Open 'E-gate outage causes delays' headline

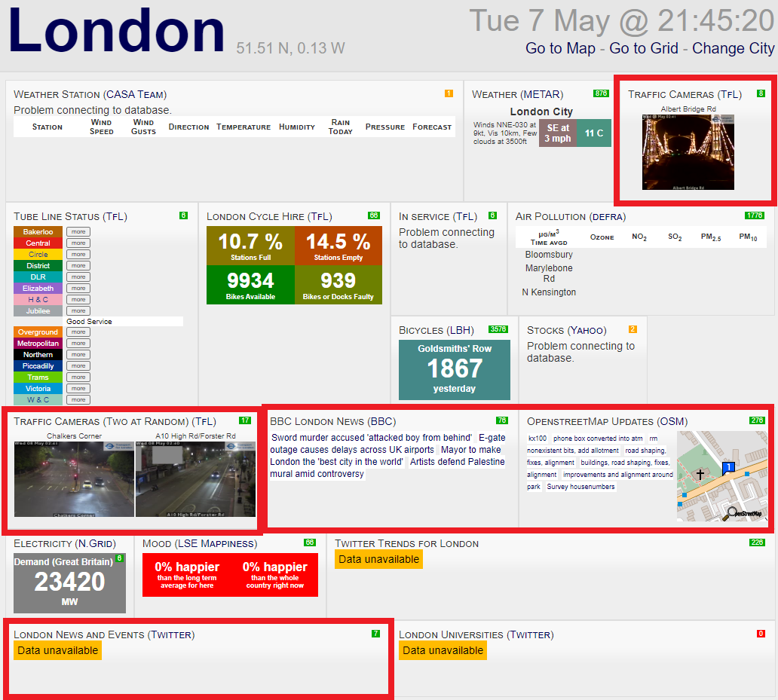[387, 444]
